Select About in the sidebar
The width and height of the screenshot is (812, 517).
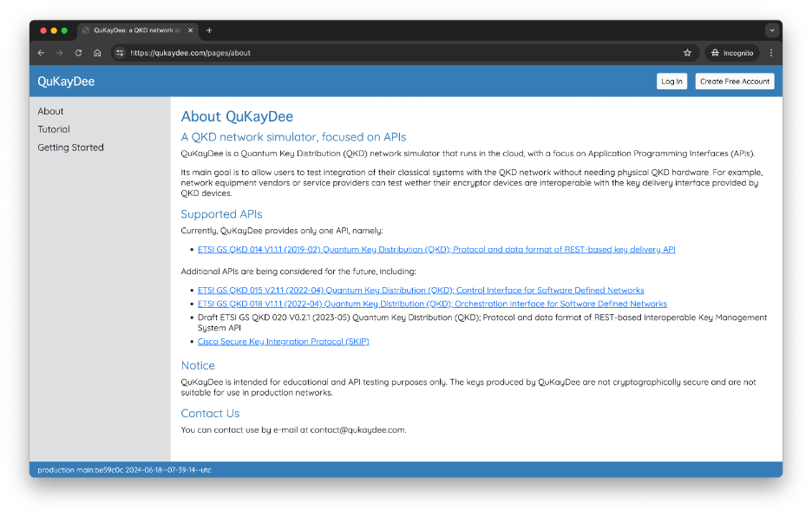tap(50, 111)
